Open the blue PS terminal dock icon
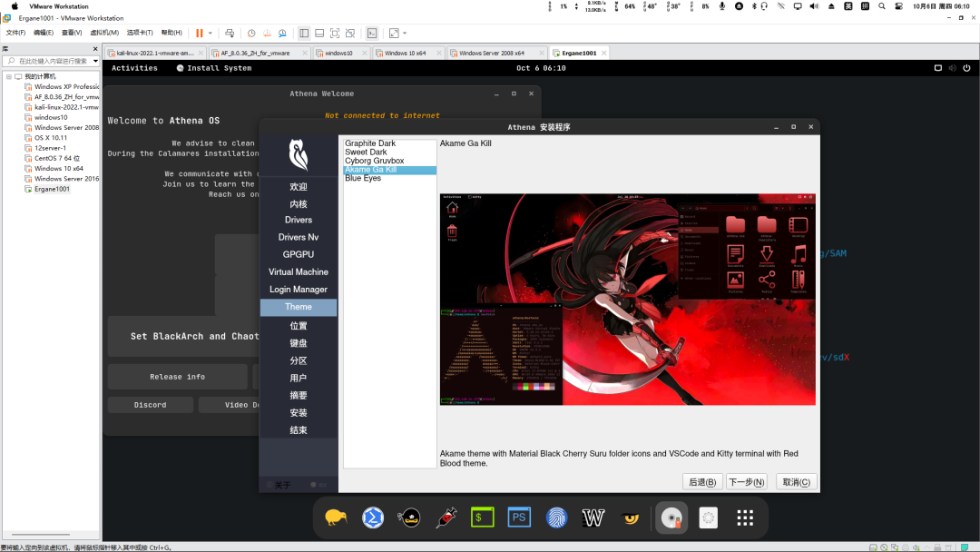Viewport: 980px width, 552px height. point(519,517)
